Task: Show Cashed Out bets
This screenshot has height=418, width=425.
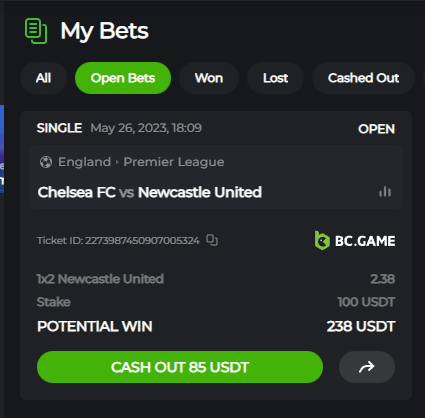Action: point(363,78)
